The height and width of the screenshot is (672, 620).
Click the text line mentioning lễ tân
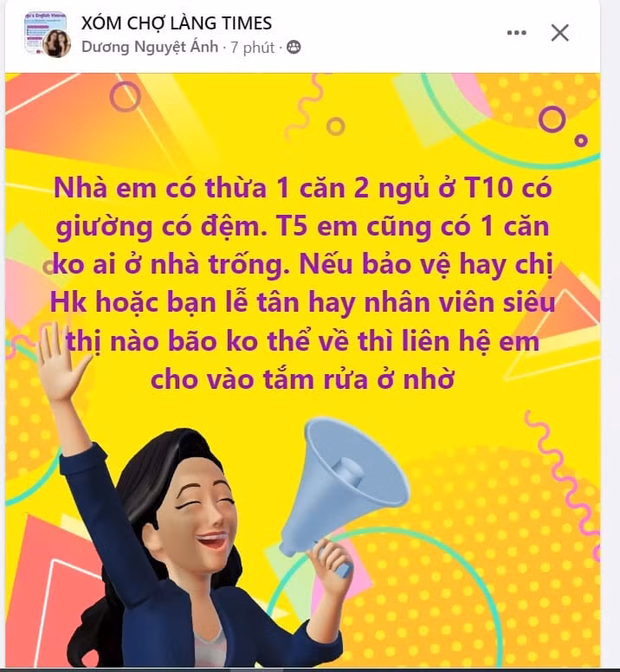point(302,302)
